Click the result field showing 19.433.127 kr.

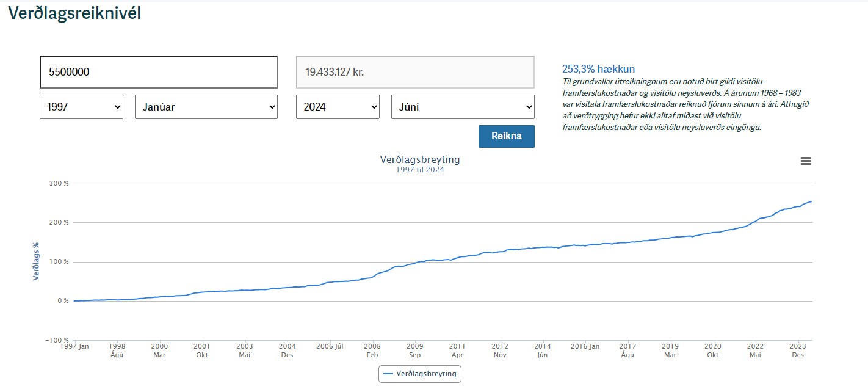414,72
